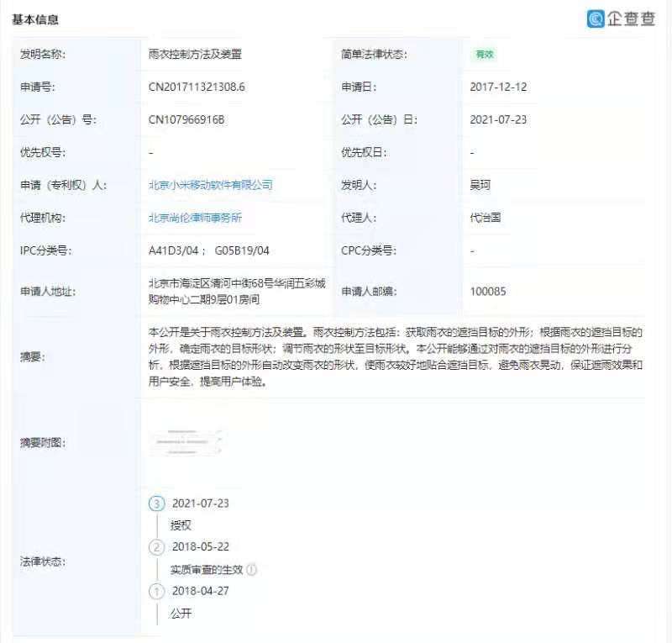The image size is (672, 643).
Task: Click the applicant address text
Action: click(237, 292)
